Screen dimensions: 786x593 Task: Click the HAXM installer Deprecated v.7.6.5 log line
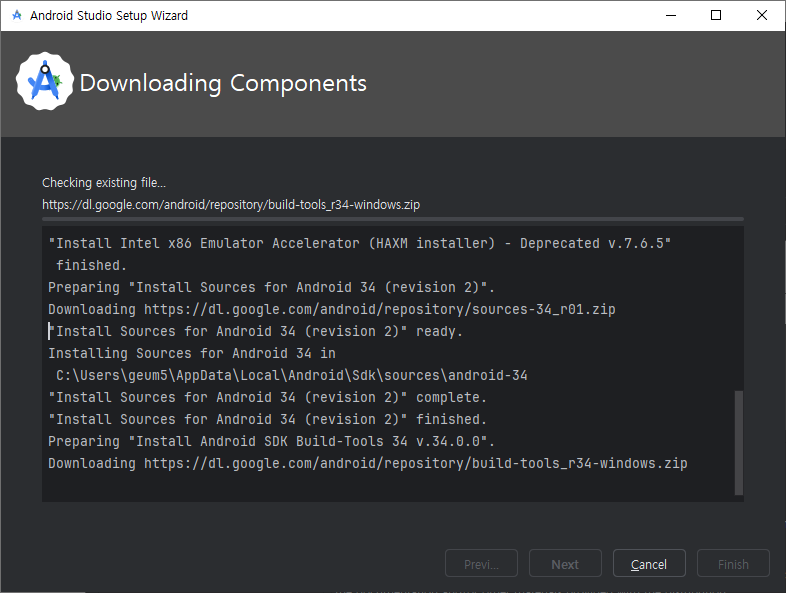pos(359,244)
